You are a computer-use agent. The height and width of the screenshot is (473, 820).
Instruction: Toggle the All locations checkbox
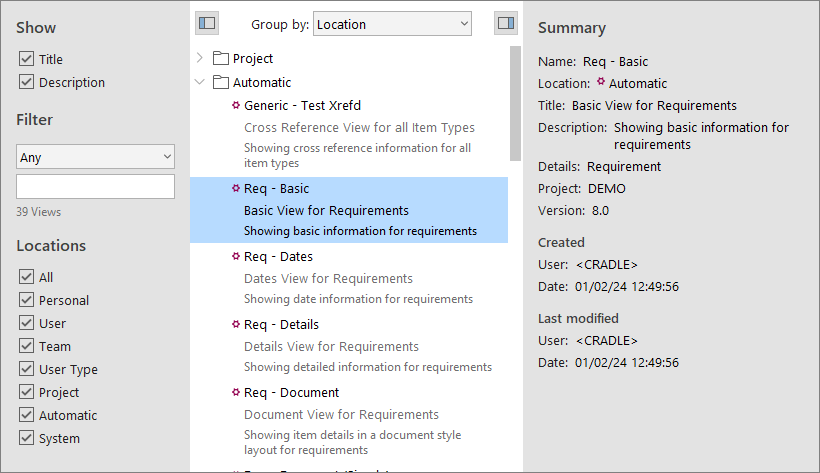pyautogui.click(x=26, y=277)
